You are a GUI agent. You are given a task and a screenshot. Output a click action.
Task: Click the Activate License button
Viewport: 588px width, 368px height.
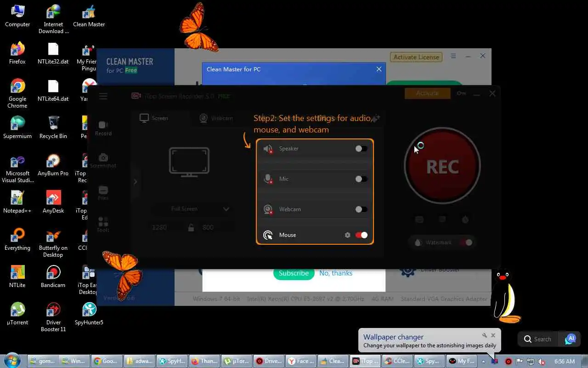click(x=417, y=57)
